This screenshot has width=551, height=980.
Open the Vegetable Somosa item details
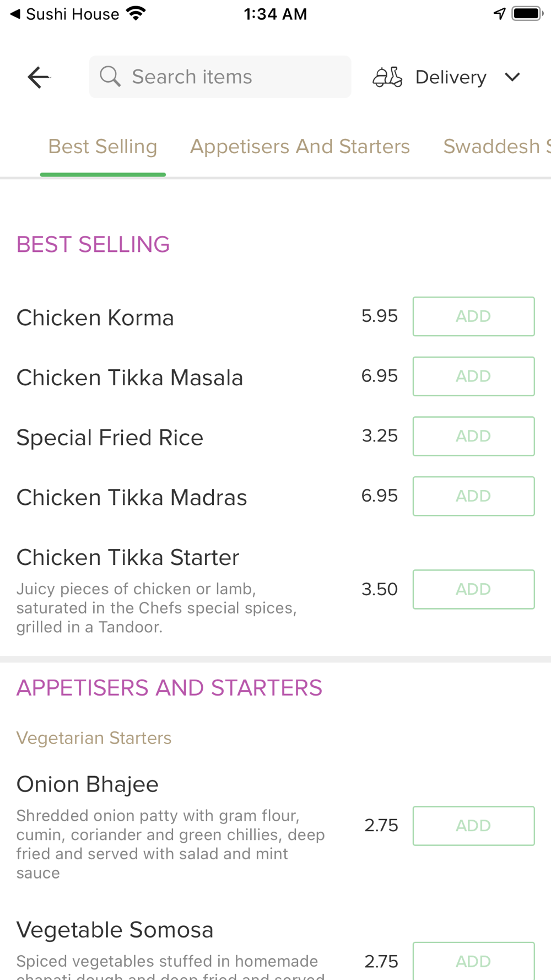115,930
